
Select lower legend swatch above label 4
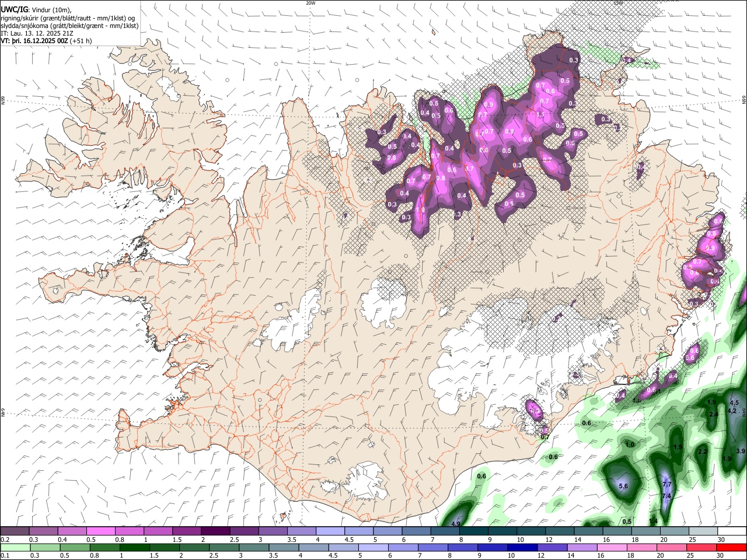click(313, 547)
